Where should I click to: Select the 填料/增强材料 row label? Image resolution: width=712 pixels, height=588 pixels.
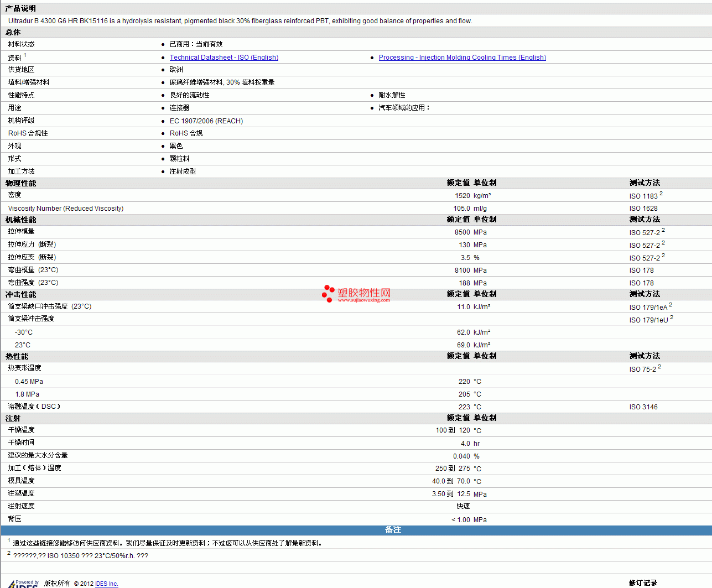[29, 82]
